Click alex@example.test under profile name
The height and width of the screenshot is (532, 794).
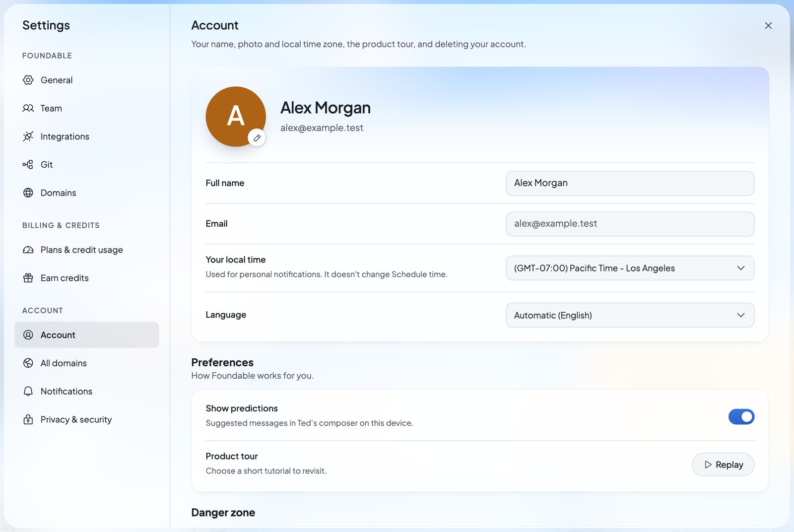pyautogui.click(x=322, y=128)
